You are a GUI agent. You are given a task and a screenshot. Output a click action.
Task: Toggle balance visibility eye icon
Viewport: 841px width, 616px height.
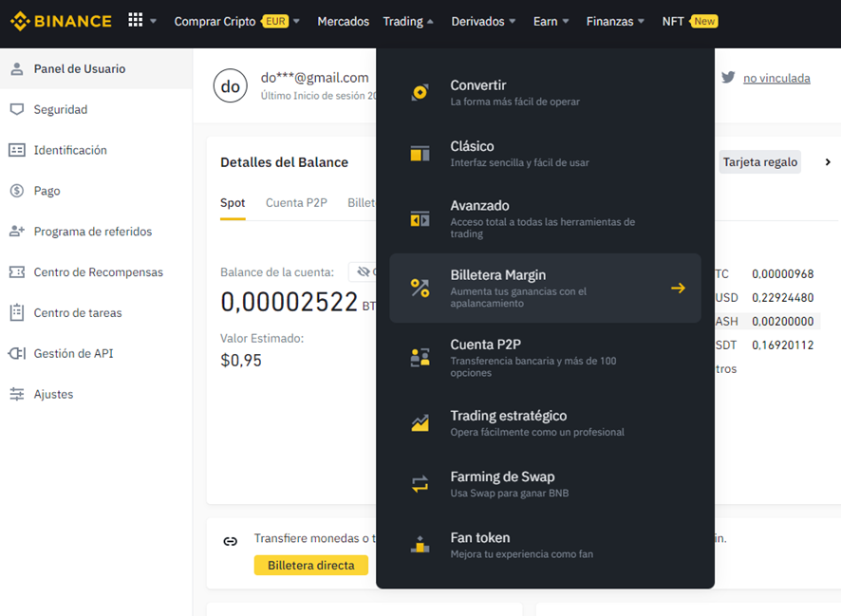click(x=364, y=271)
